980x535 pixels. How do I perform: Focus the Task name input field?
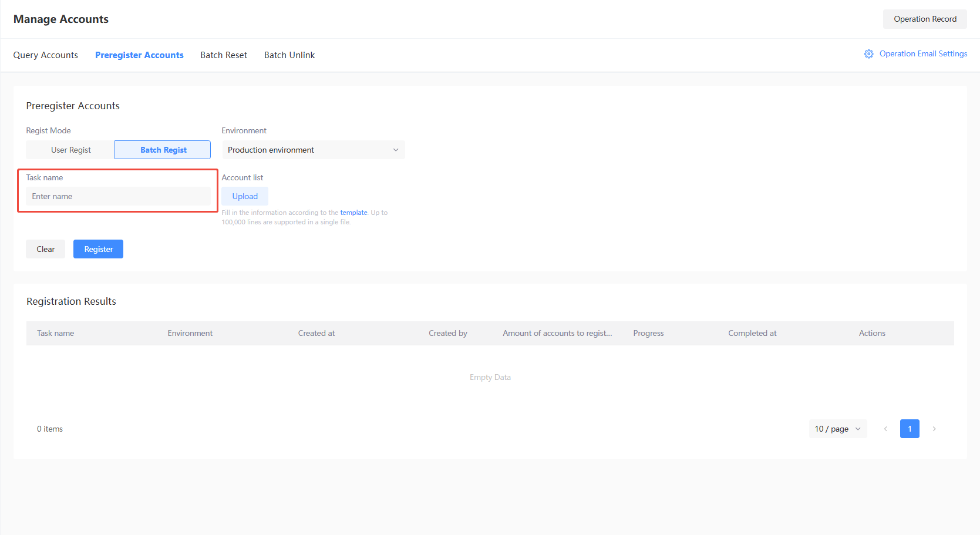coord(118,196)
